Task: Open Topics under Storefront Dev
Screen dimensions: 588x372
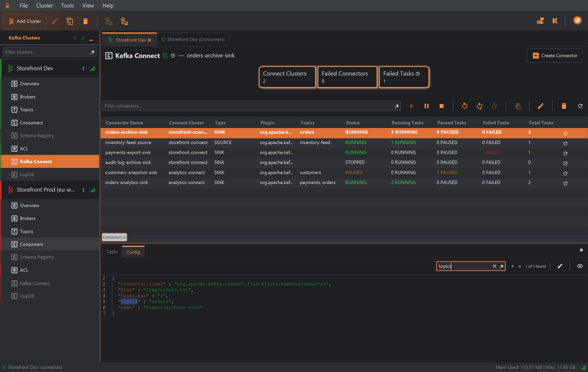Action: click(x=50, y=110)
